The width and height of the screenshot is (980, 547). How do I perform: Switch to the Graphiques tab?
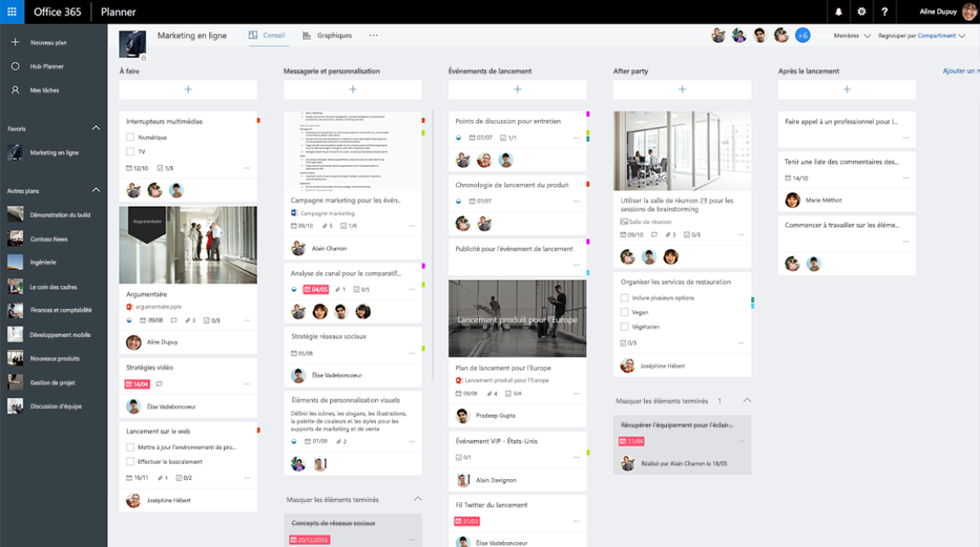[327, 36]
